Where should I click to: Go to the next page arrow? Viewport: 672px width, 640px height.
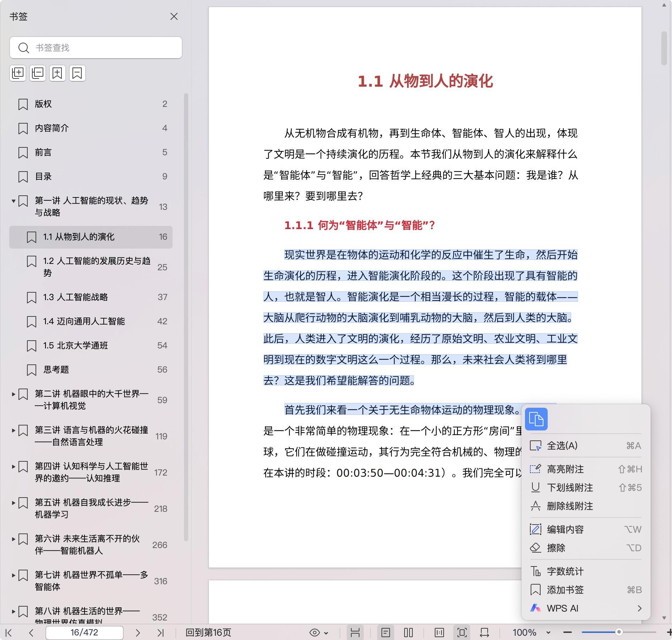pos(138,633)
